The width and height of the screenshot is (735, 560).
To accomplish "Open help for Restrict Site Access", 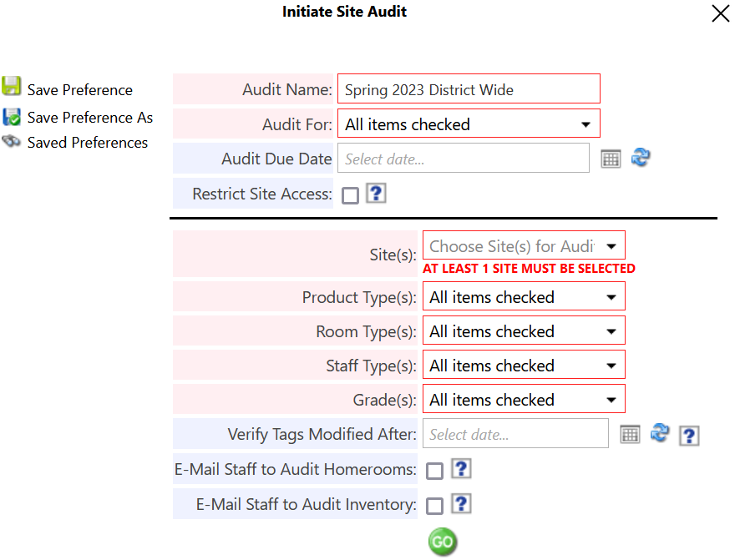I will pos(376,194).
